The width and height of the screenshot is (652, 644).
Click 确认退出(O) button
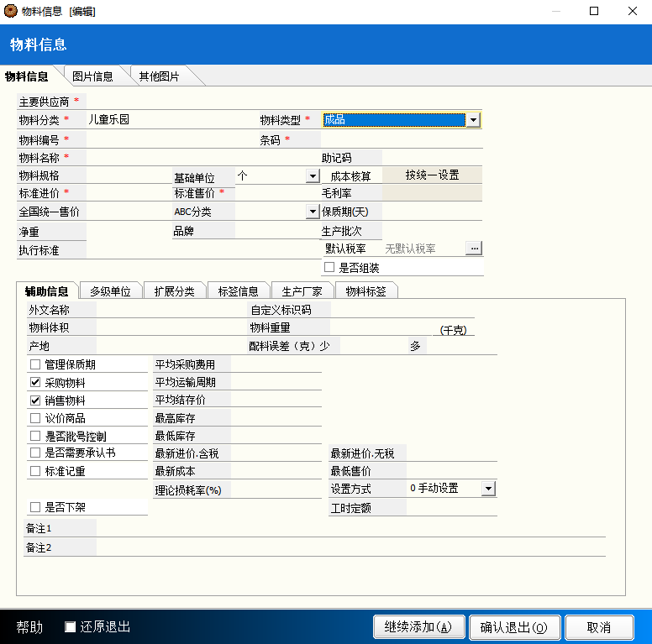pyautogui.click(x=515, y=627)
